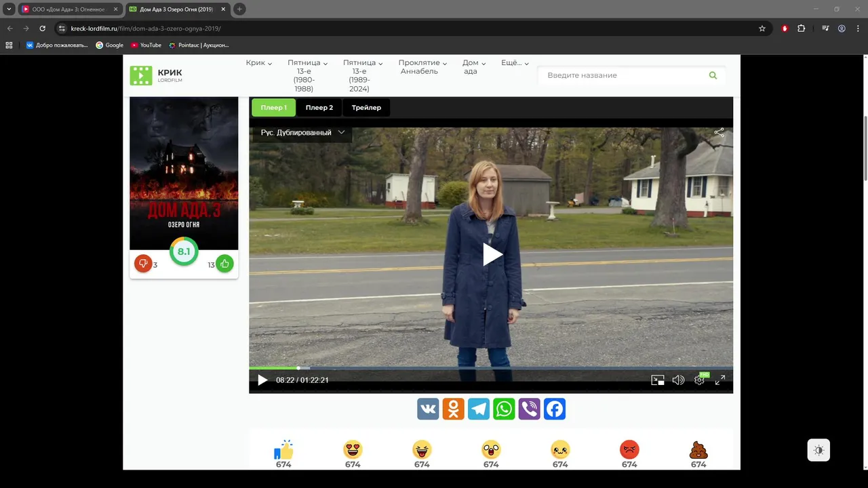The image size is (868, 488).
Task: Share via Viber
Action: pyautogui.click(x=529, y=409)
